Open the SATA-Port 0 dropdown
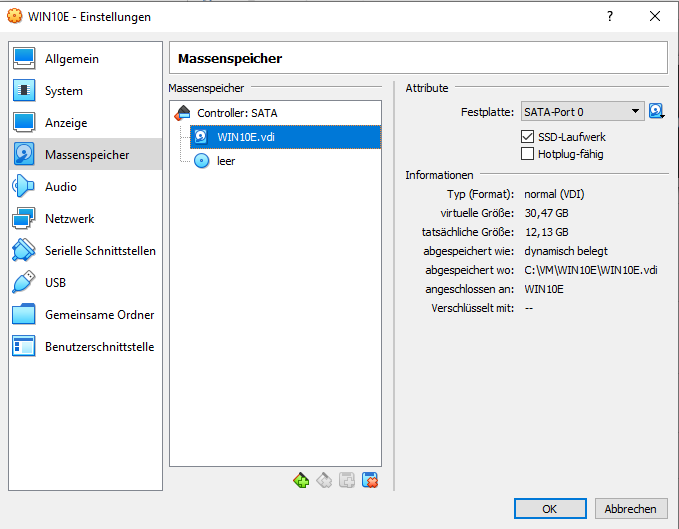The image size is (679, 529). (x=582, y=112)
